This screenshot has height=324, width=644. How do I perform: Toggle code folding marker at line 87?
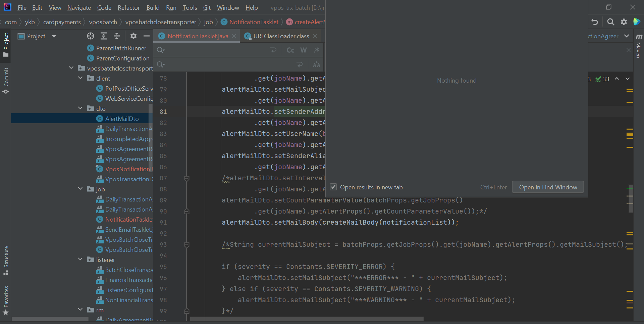(x=187, y=178)
